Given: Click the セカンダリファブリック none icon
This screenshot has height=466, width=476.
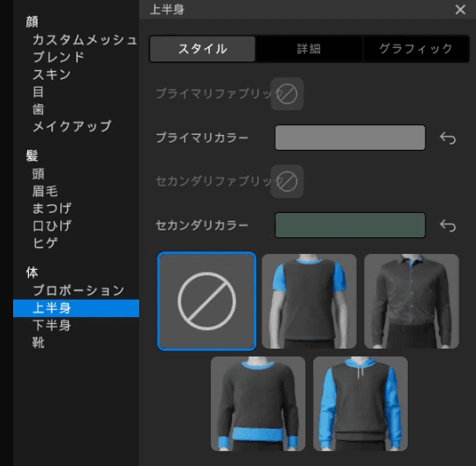Looking at the screenshot, I should [x=287, y=181].
